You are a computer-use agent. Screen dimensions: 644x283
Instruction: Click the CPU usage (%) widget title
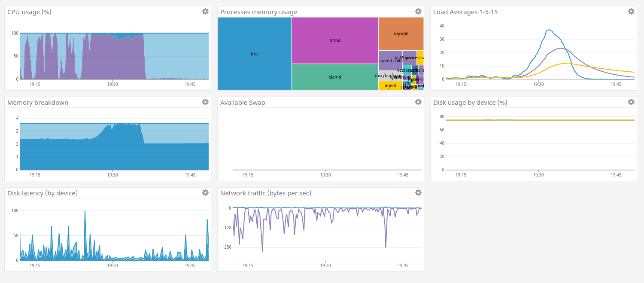tap(29, 12)
